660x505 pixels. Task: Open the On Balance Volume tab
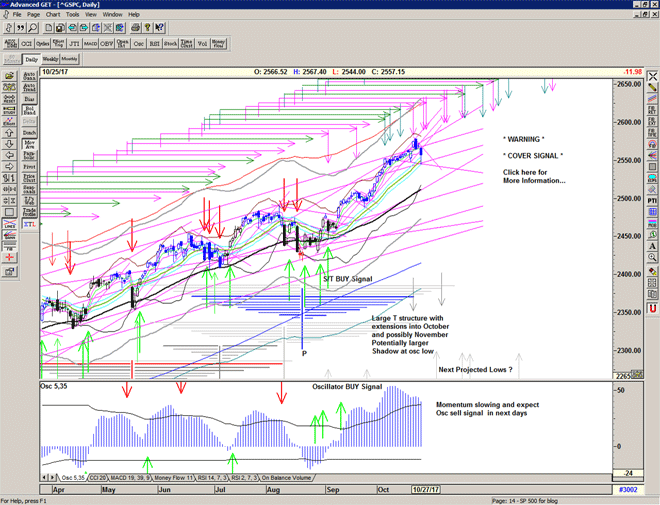coord(289,479)
